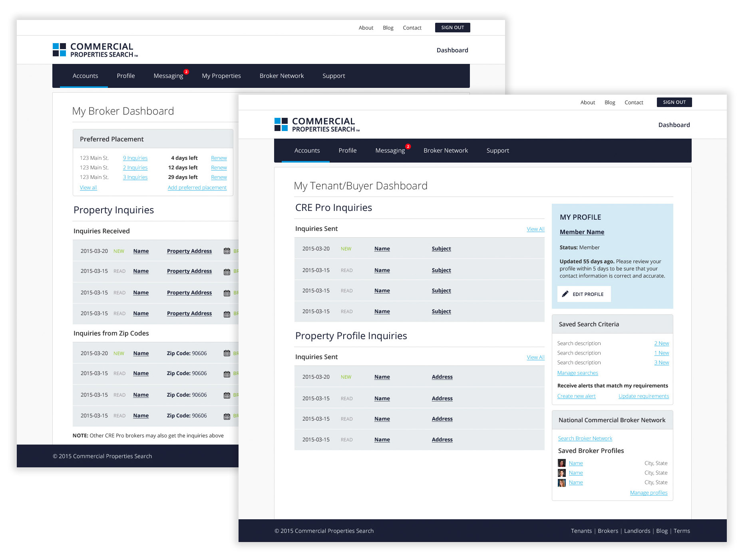Viewport: 746px width, 560px height.
Task: Click the red Messaging notification badge on tenant dashboard
Action: pos(408,147)
